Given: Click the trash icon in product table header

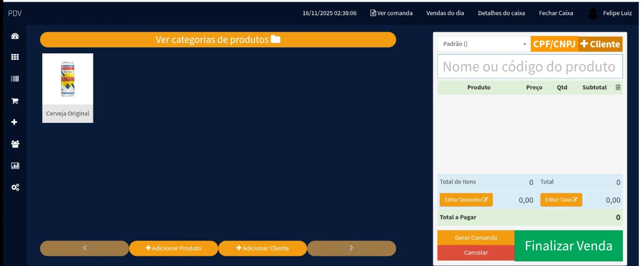Looking at the screenshot, I should pyautogui.click(x=618, y=87).
